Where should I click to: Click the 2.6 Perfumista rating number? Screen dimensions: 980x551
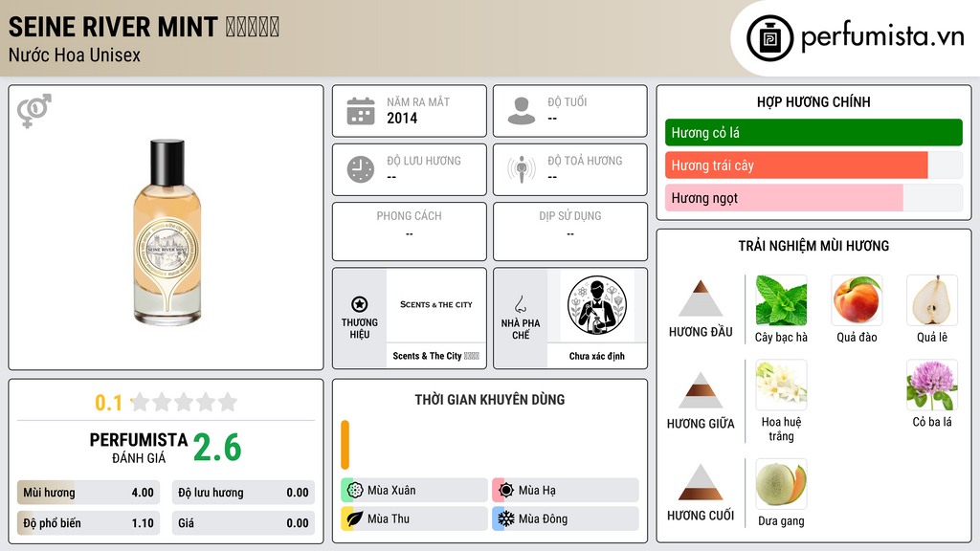217,448
